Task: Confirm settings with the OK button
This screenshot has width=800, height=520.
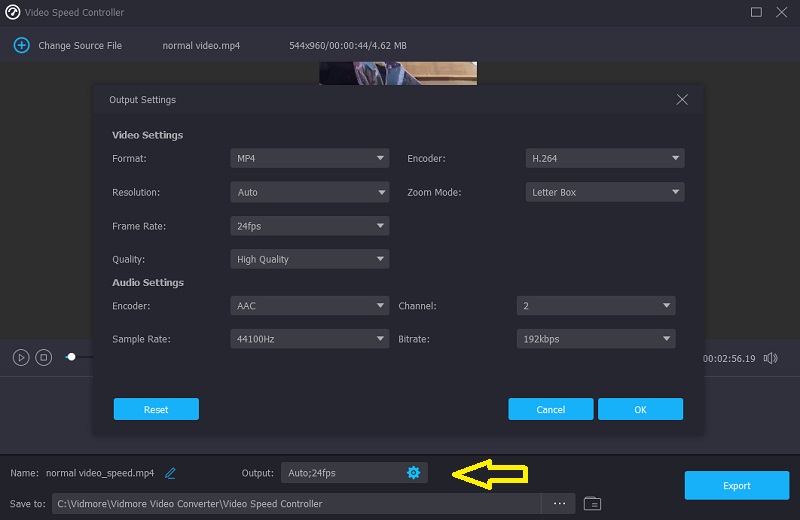Action: (x=640, y=409)
